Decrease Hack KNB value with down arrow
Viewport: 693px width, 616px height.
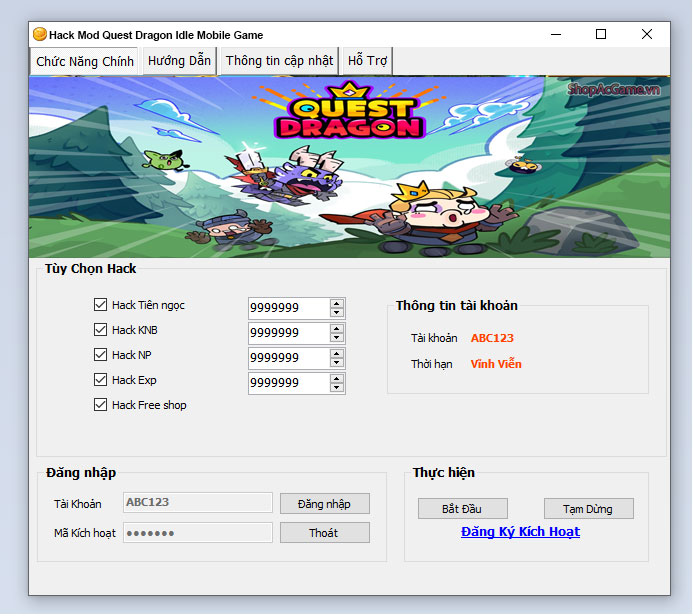point(337,338)
